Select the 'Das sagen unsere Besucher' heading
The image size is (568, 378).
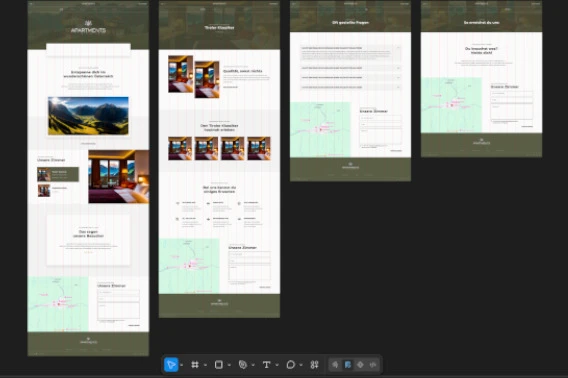[88, 234]
